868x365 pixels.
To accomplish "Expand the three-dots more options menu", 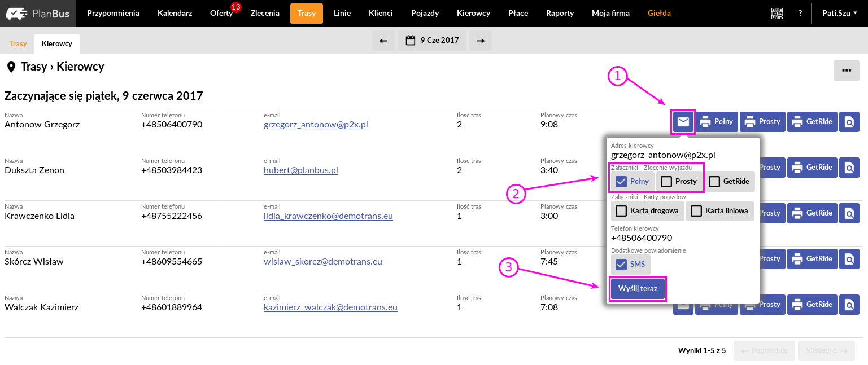I will pyautogui.click(x=846, y=71).
